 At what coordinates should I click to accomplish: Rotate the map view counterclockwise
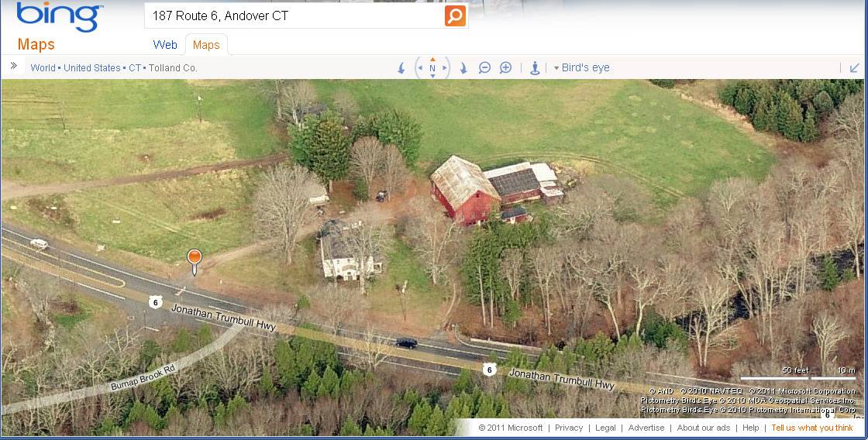[402, 68]
